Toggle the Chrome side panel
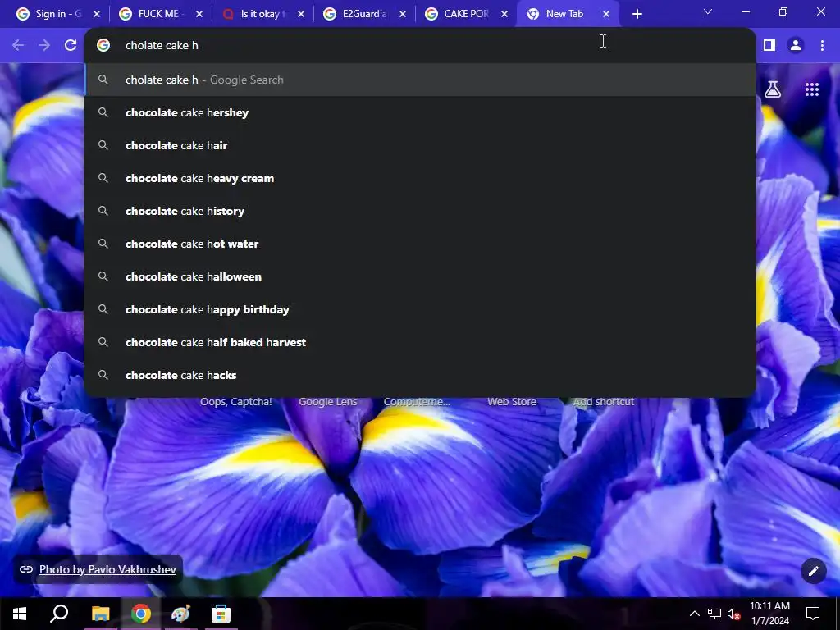Image resolution: width=840 pixels, height=630 pixels. click(769, 45)
